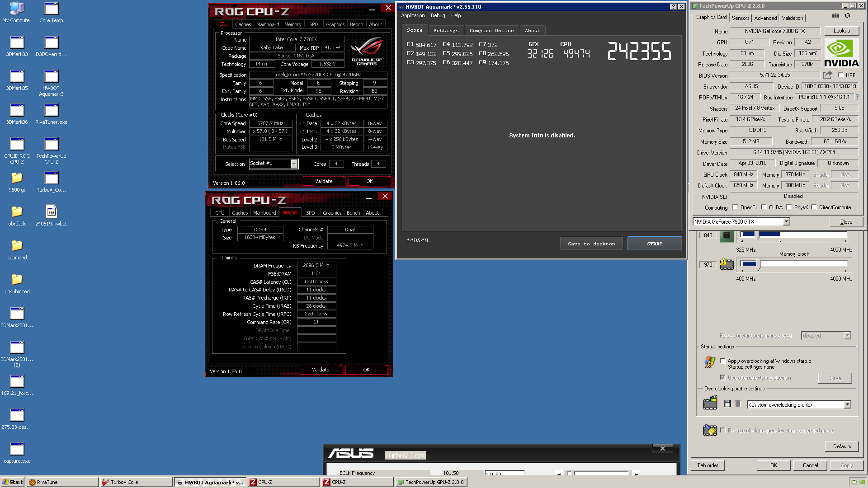This screenshot has height=488, width=868.
Task: Click the BIOS export share icon in GPU-Z
Action: (x=827, y=75)
